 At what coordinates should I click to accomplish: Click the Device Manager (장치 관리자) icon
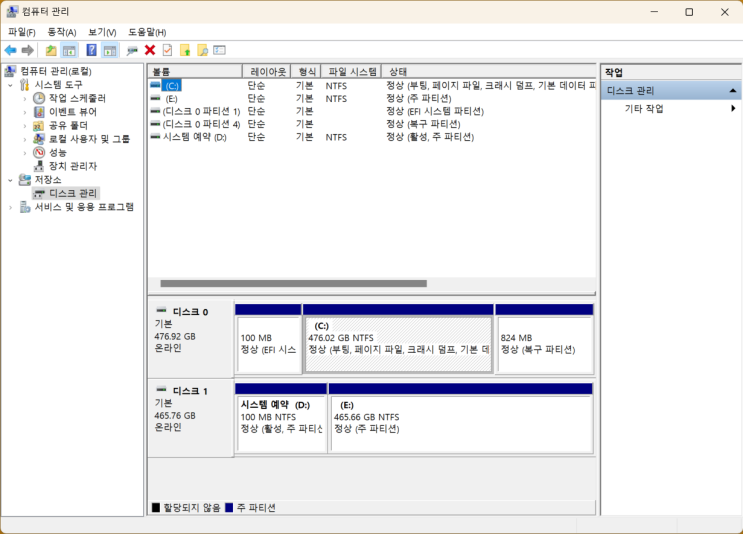pos(39,166)
